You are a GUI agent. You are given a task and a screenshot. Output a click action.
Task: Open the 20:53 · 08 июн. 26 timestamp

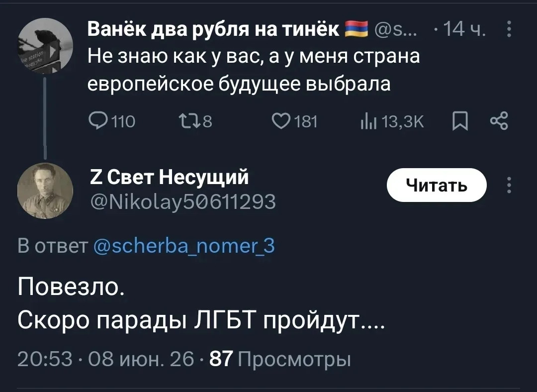pos(105,360)
